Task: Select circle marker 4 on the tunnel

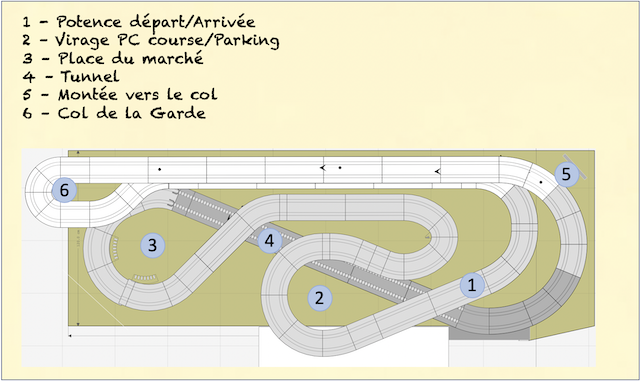Action: coord(269,241)
